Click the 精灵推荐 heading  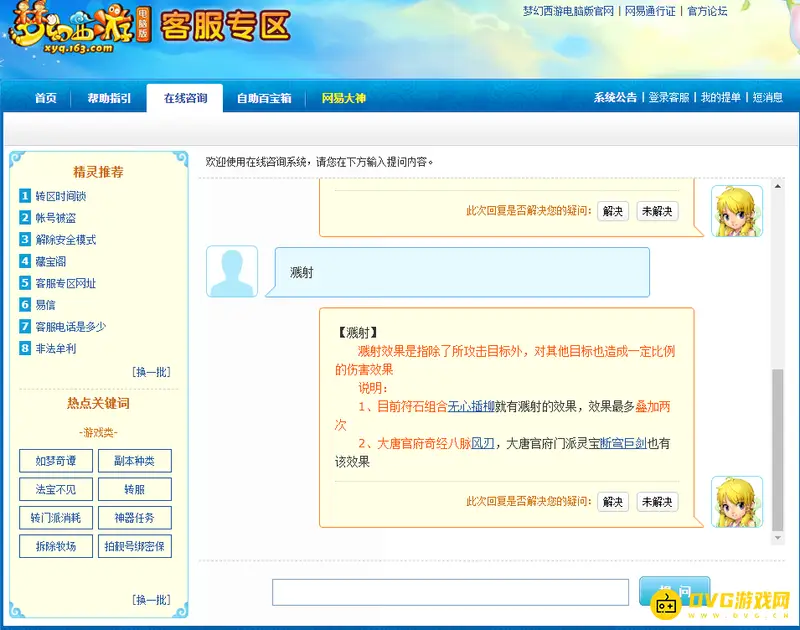98,172
